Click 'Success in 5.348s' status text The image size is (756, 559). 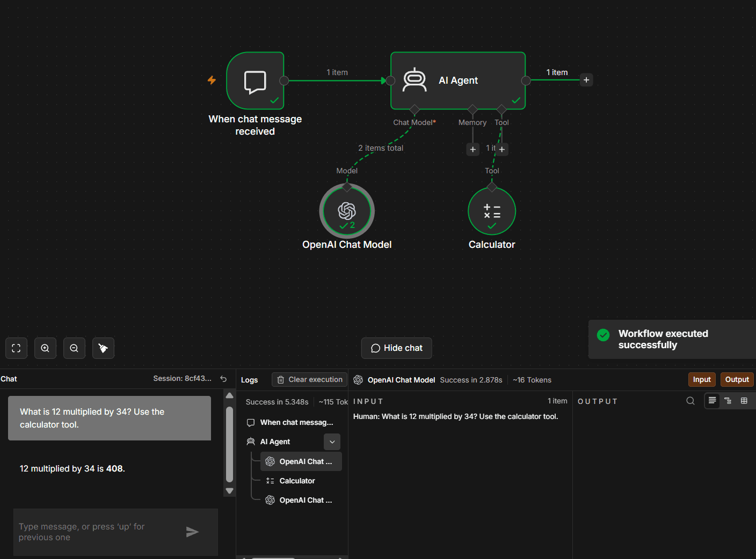(x=277, y=402)
